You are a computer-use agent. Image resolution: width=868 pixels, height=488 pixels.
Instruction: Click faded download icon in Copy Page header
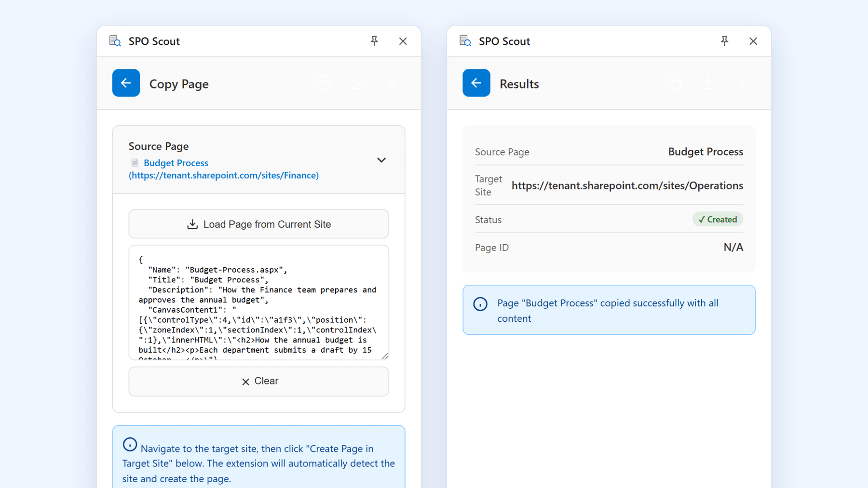tap(357, 83)
